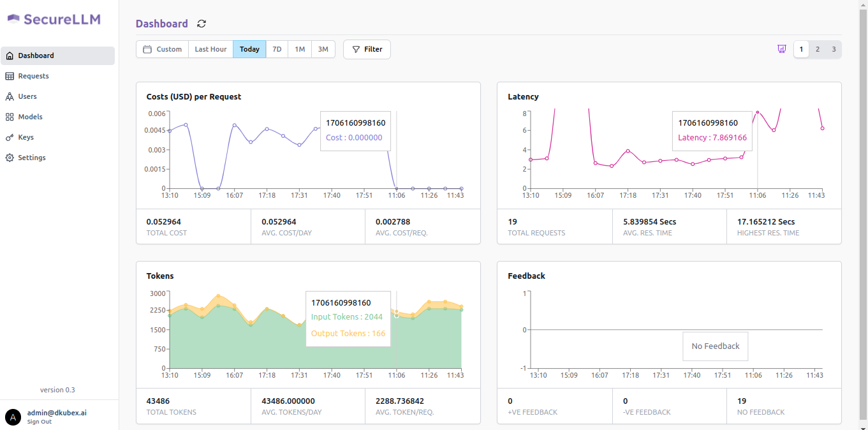Set time range to 1M

pos(300,49)
